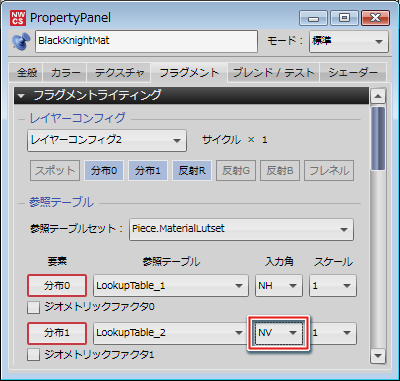
Task: Toggle the スポット layer button
Action: click(x=55, y=171)
